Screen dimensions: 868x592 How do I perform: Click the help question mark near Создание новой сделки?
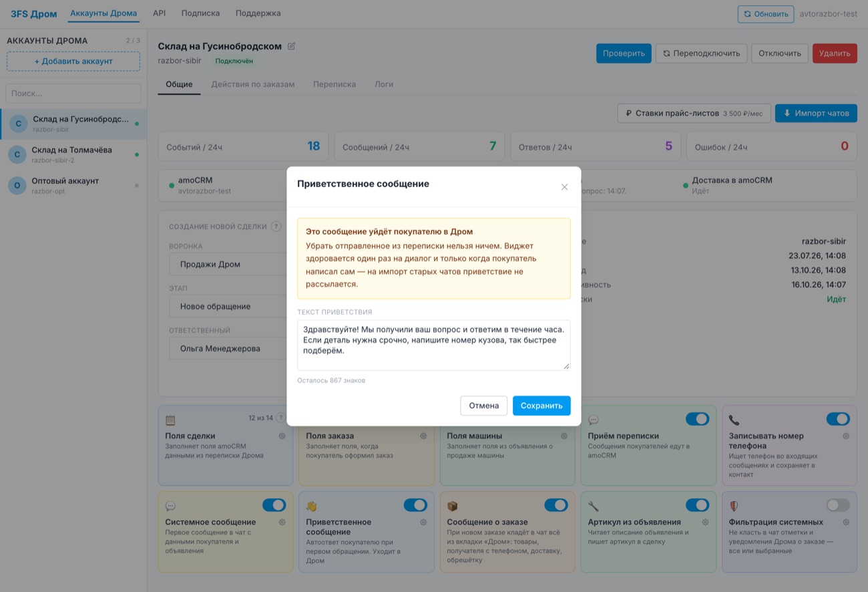pos(276,227)
